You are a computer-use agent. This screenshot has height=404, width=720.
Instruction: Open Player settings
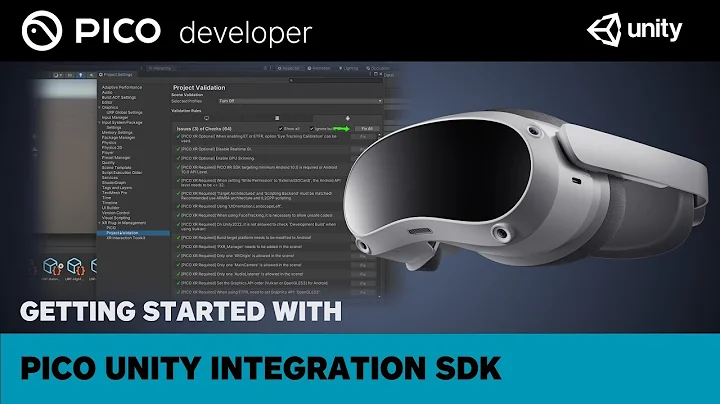pyautogui.click(x=107, y=153)
